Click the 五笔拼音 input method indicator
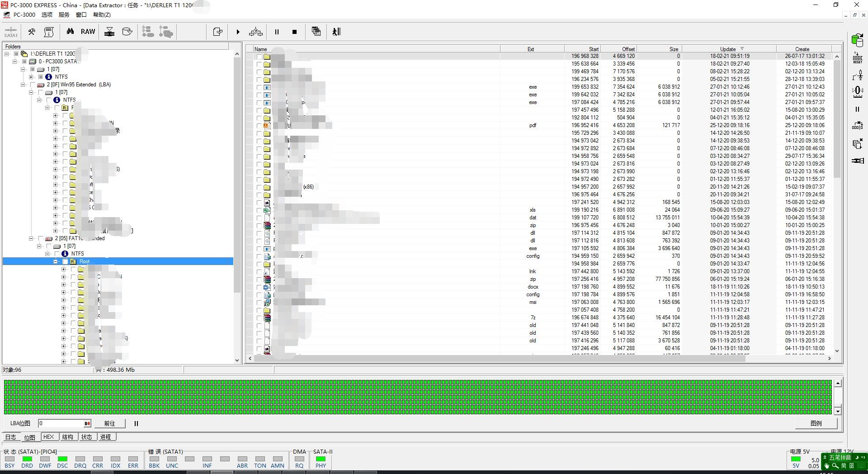This screenshot has width=868, height=474. pos(840,457)
